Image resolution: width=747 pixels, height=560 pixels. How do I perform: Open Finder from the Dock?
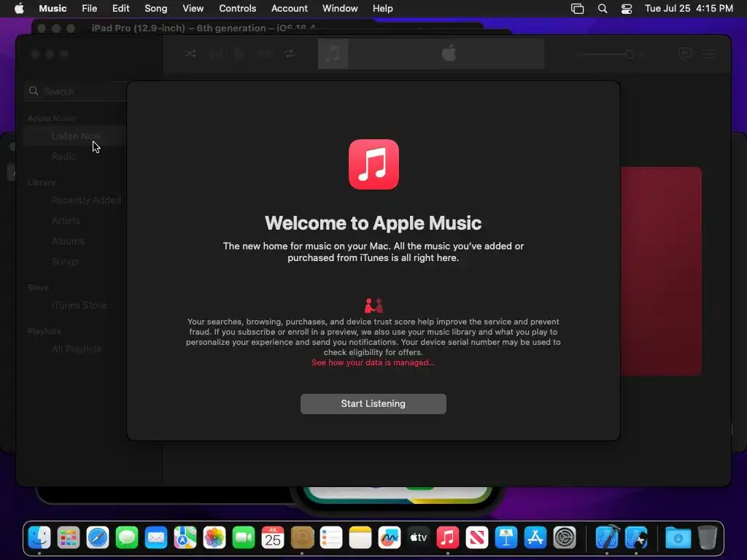[x=39, y=538]
